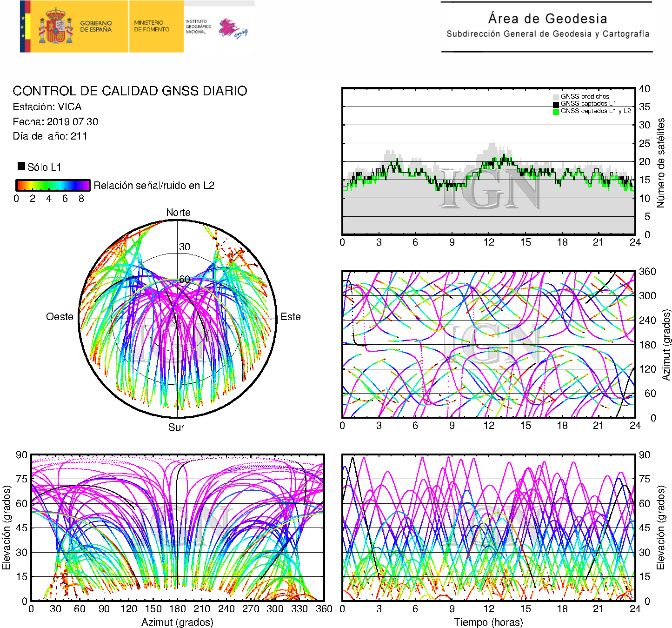Click the Oeste label beside the skyplot
The width and height of the screenshot is (672, 628).
pyautogui.click(x=60, y=317)
